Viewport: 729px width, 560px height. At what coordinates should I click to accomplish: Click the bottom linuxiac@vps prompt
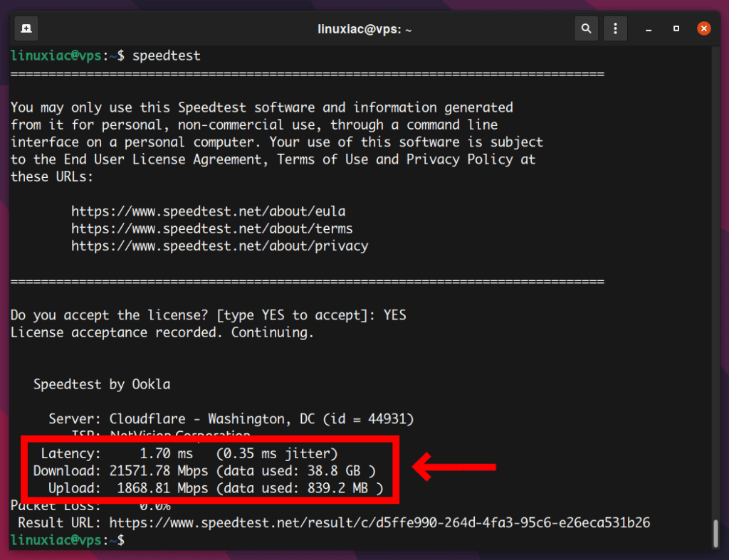[x=68, y=540]
